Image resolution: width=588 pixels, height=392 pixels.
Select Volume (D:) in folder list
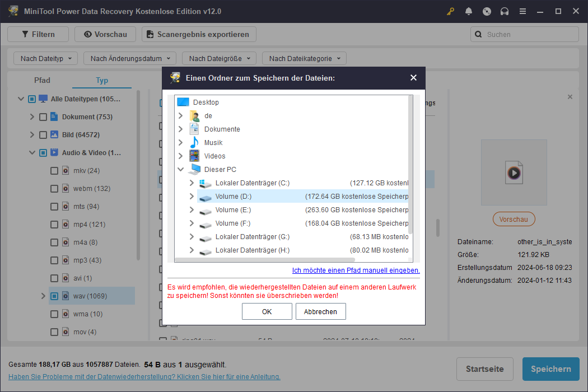[302, 196]
